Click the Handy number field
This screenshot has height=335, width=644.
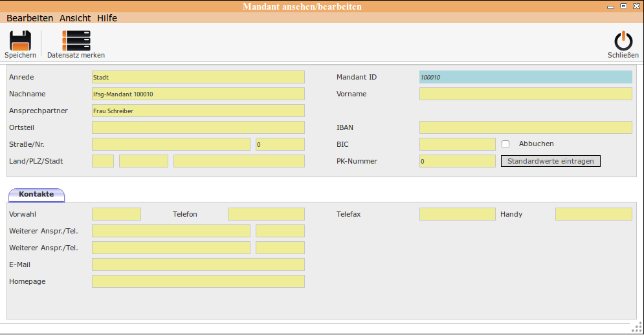pos(594,214)
